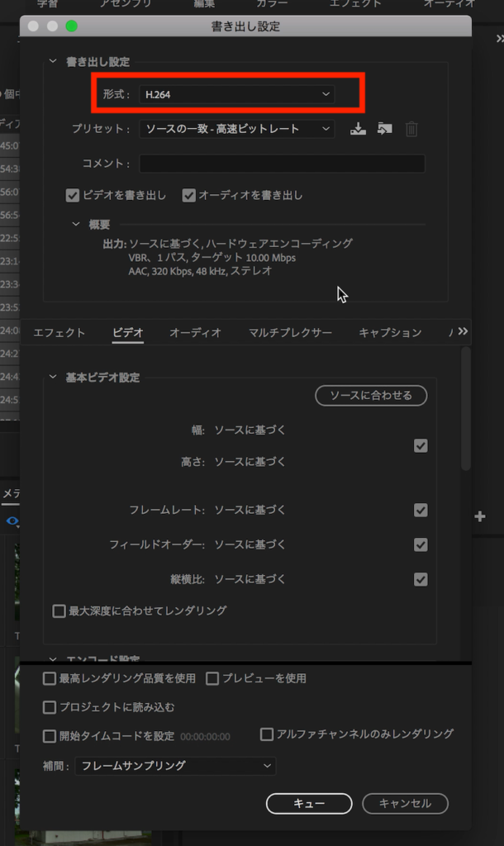The height and width of the screenshot is (846, 504).
Task: Toggle the width/height match source checkbox
Action: click(421, 445)
